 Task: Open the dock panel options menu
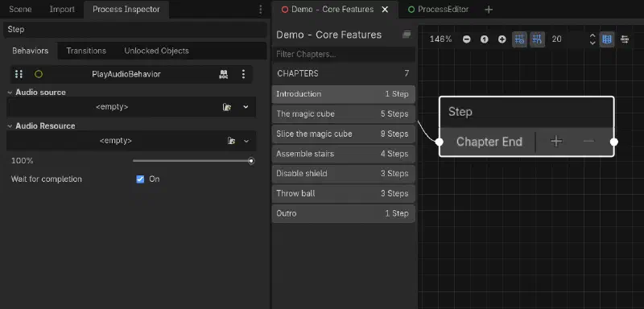click(260, 10)
